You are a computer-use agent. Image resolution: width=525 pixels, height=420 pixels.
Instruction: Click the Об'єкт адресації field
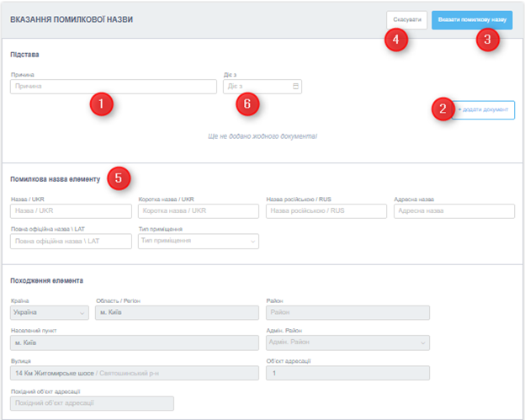point(347,373)
